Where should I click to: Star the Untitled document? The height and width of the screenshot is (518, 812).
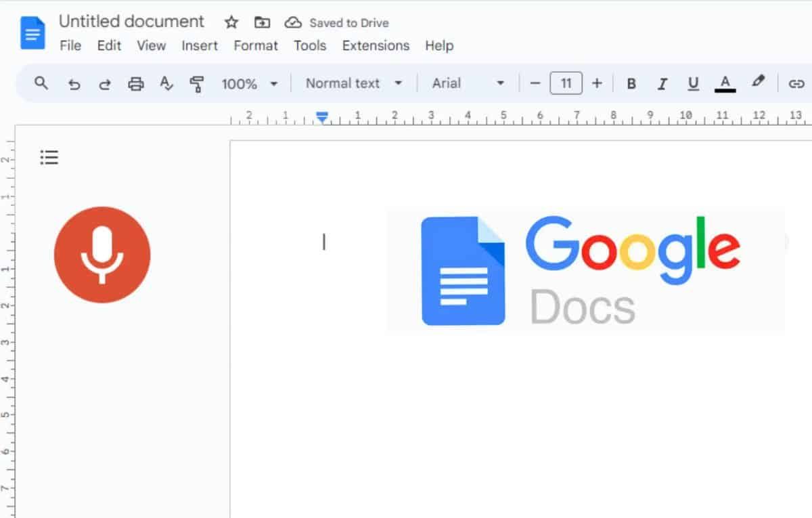[231, 22]
